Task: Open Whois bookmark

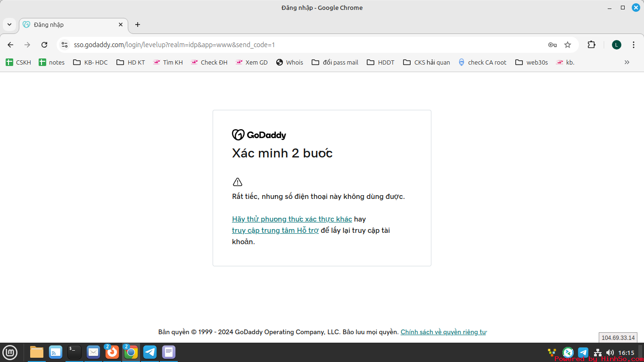Action: 289,62
